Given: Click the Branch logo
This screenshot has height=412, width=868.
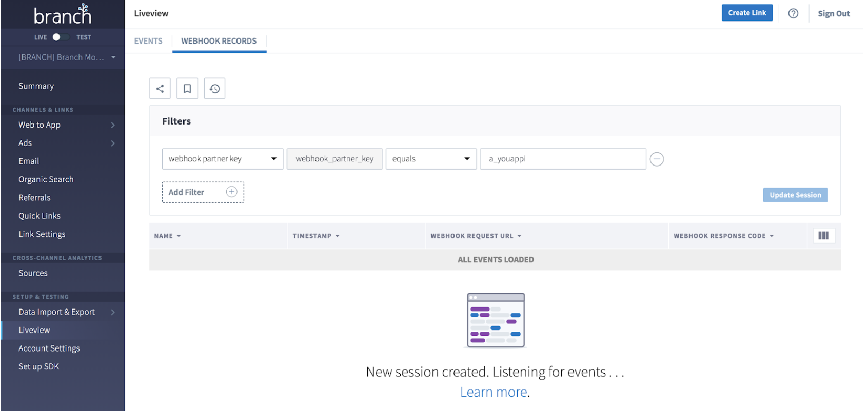Looking at the screenshot, I should pos(63,15).
